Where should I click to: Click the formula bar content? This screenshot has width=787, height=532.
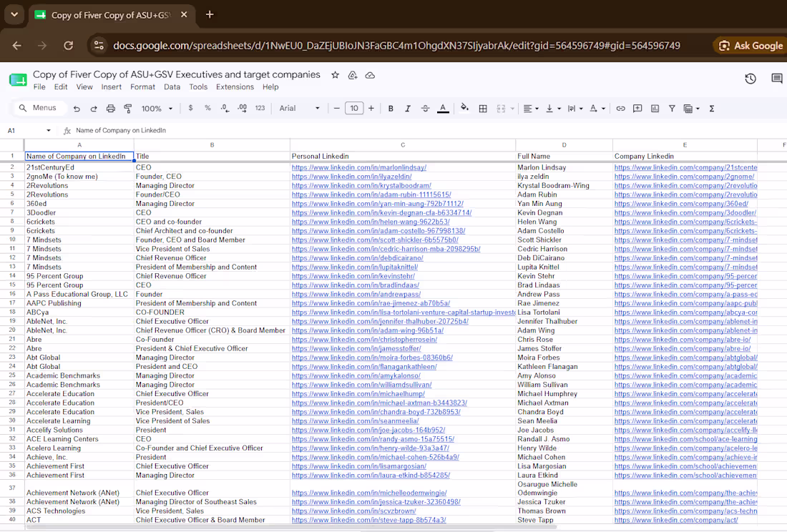[121, 130]
